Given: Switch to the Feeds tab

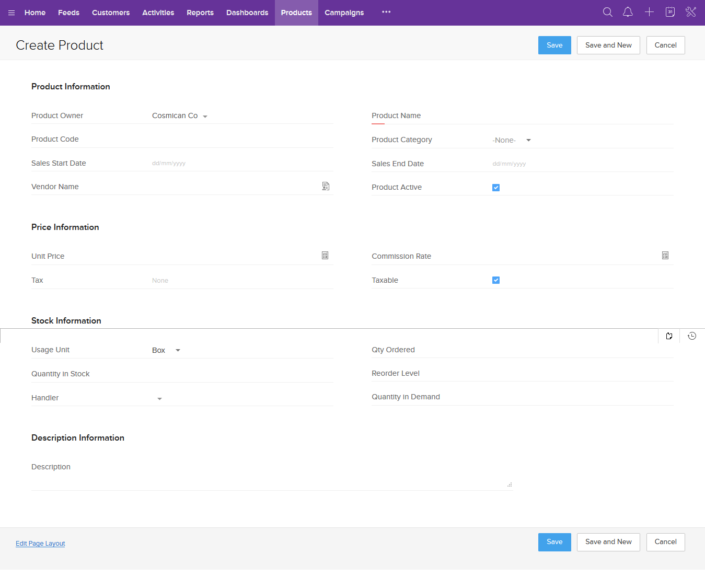Looking at the screenshot, I should point(68,13).
